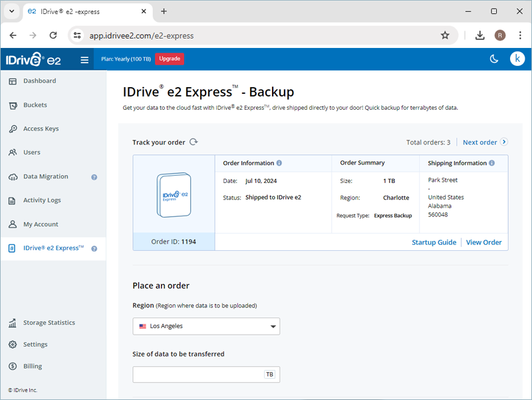
Task: Open browser downloads
Action: click(x=479, y=35)
